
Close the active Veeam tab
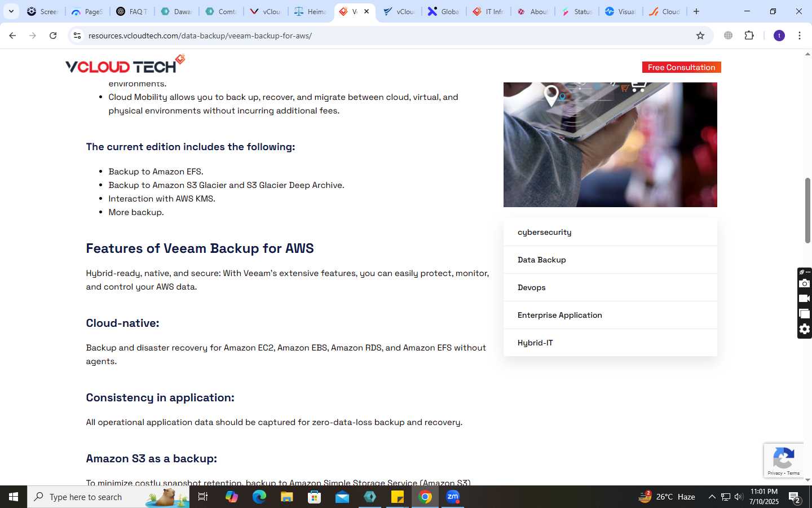367,11
